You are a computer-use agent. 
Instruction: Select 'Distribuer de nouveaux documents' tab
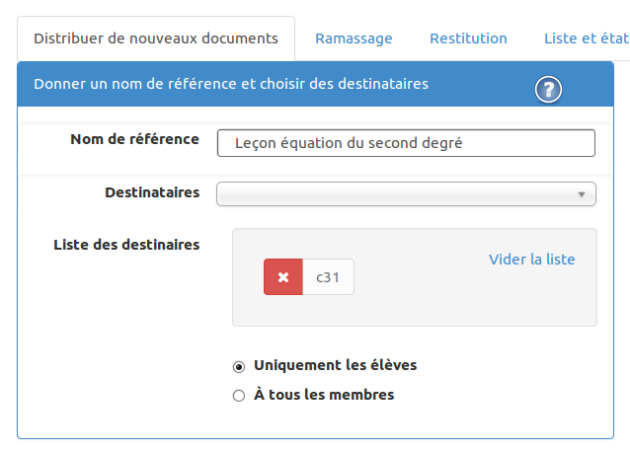click(x=156, y=39)
